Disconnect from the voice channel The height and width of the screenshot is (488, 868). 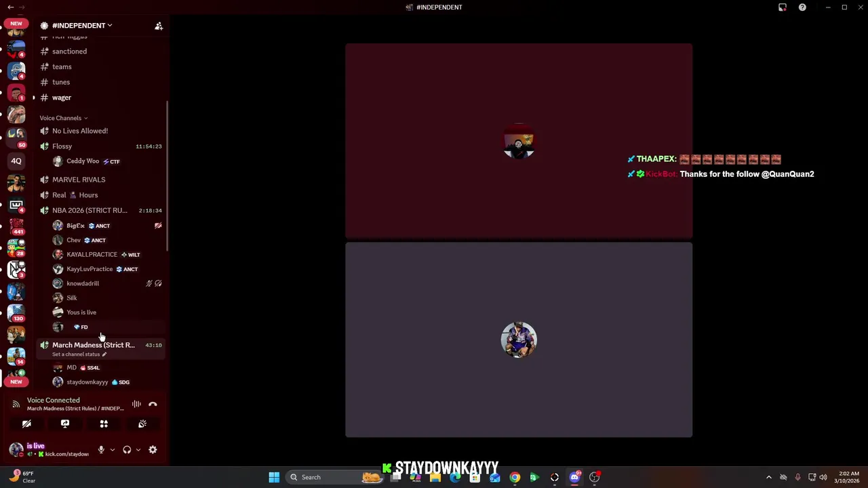tap(153, 404)
